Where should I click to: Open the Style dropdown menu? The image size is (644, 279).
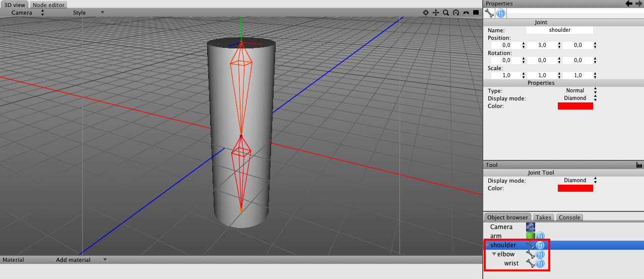click(x=88, y=13)
